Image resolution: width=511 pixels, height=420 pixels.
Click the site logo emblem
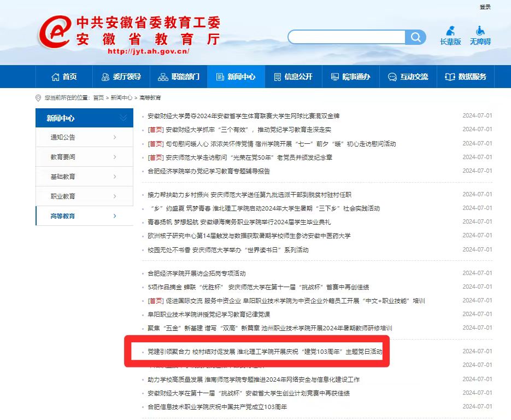point(54,32)
